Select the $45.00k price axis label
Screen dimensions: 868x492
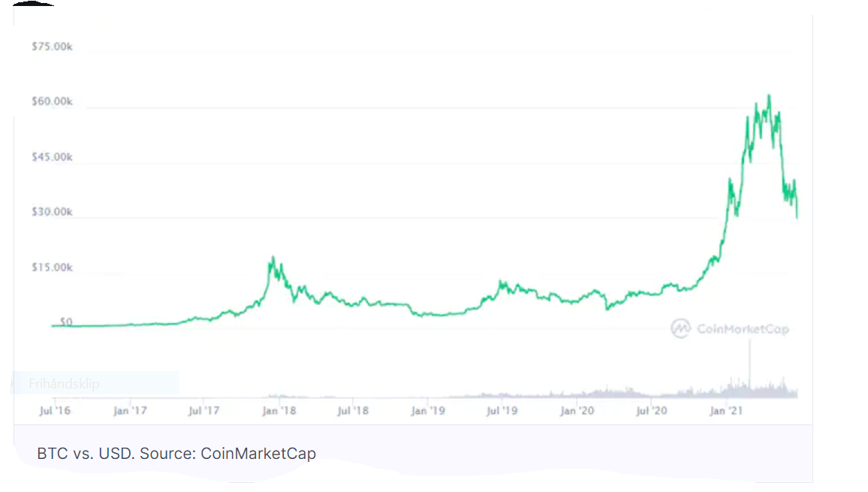[52, 157]
